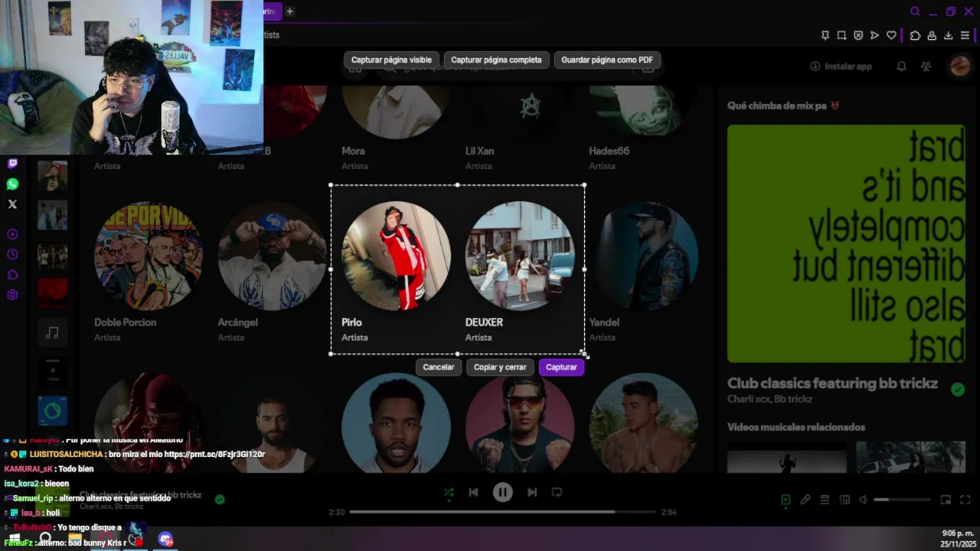Open the Hades66 artist name
Image resolution: width=980 pixels, height=551 pixels.
[609, 151]
